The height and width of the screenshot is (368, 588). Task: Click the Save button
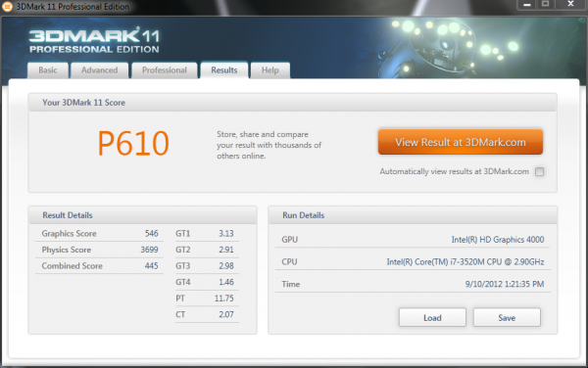point(507,318)
